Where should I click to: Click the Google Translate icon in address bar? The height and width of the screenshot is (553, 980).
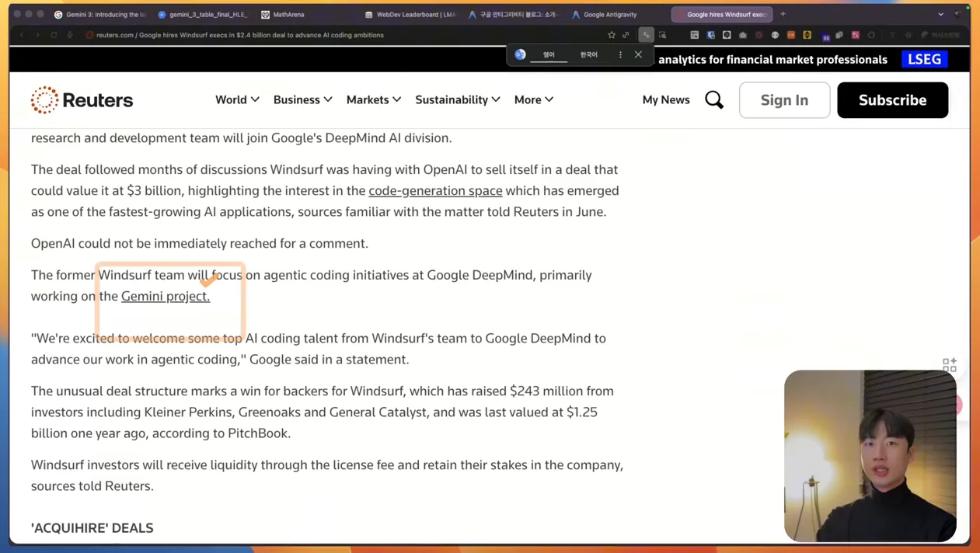tap(646, 35)
